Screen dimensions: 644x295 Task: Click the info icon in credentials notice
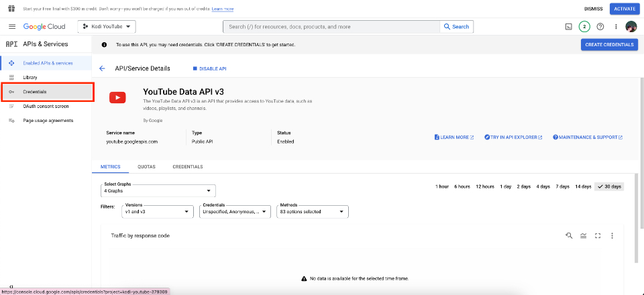click(x=105, y=45)
